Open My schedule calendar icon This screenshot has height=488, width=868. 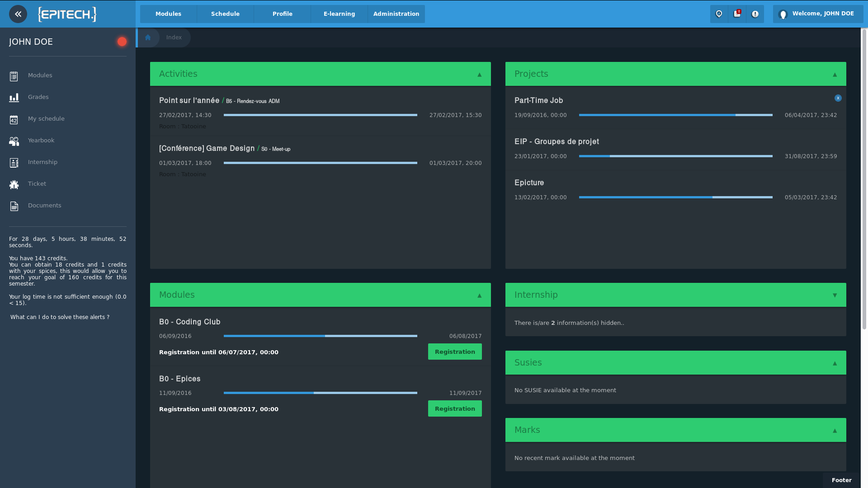point(14,118)
